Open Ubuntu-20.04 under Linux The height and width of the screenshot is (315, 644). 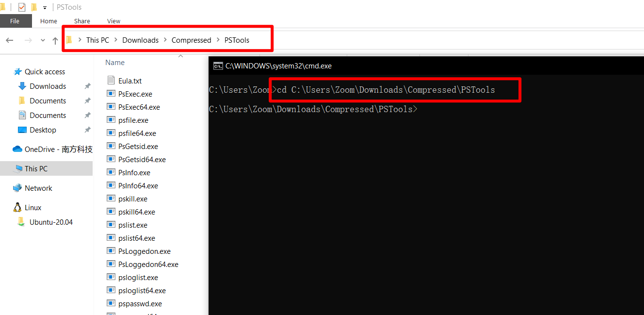click(51, 222)
